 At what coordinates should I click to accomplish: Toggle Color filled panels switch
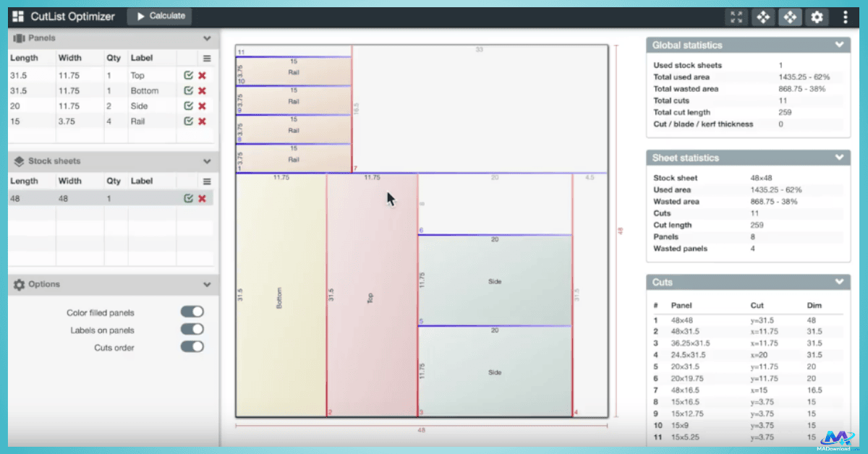pyautogui.click(x=192, y=312)
